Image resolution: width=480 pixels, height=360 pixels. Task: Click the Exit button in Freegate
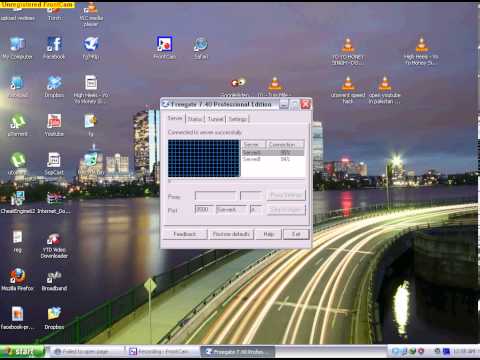tap(296, 234)
